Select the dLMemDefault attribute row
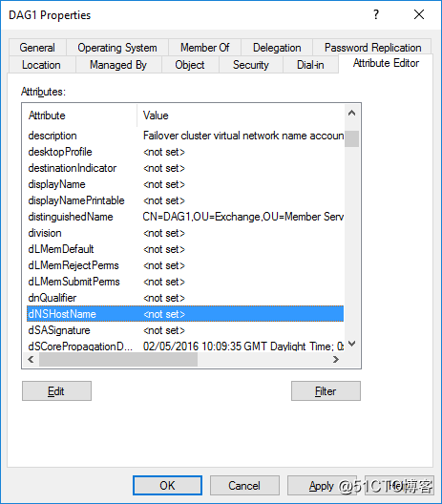This screenshot has width=442, height=504. click(x=185, y=249)
